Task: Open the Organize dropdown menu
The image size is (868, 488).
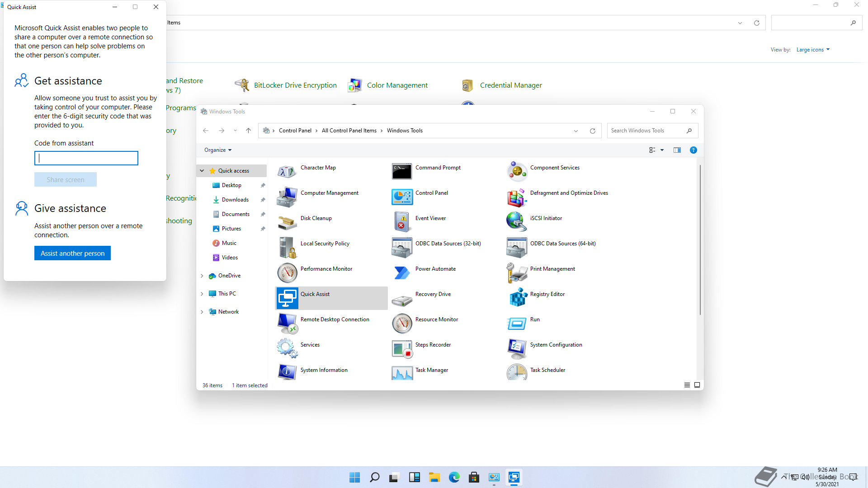Action: (218, 150)
